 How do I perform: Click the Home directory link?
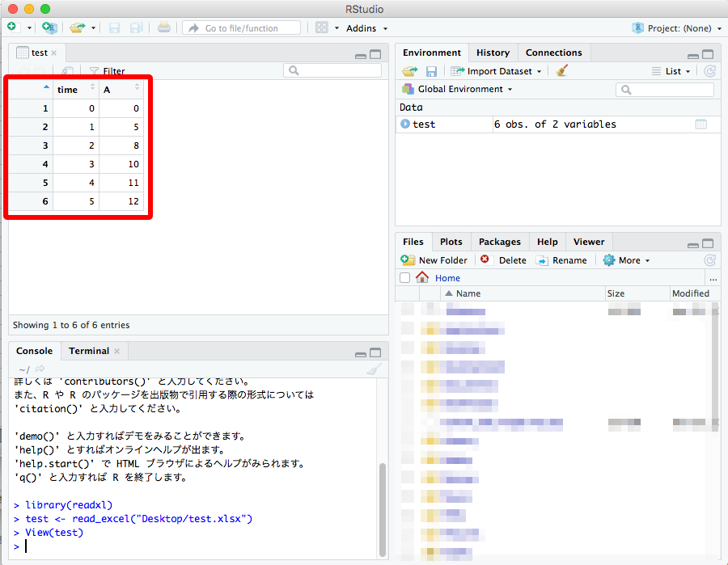(x=447, y=278)
